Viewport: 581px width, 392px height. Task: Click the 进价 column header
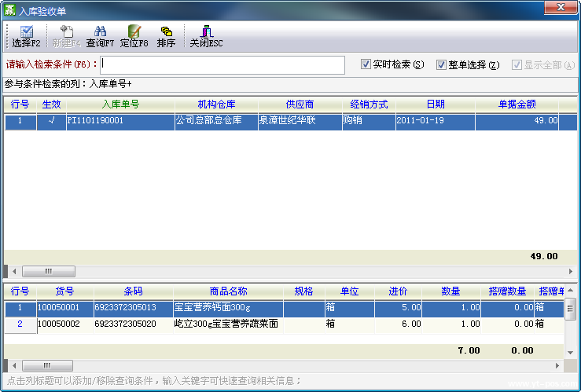398,291
